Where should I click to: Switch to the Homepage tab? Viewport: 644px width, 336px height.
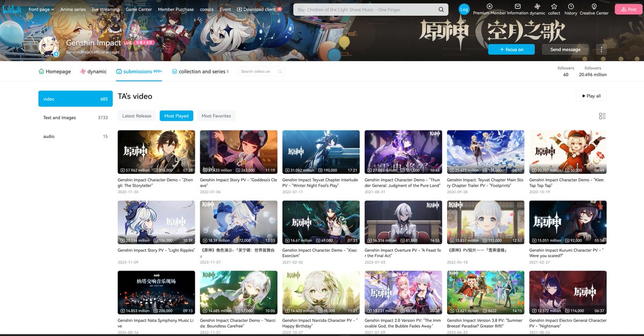pos(55,71)
